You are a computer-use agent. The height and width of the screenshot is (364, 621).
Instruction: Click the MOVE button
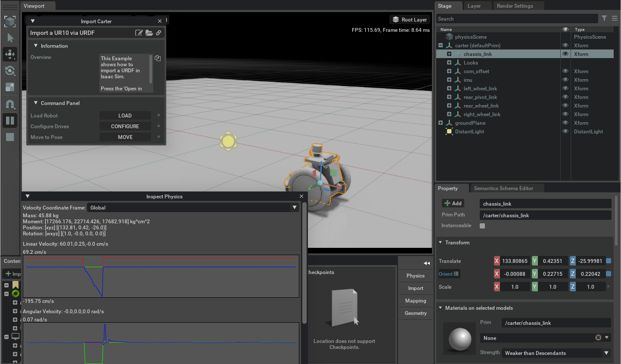(x=125, y=137)
